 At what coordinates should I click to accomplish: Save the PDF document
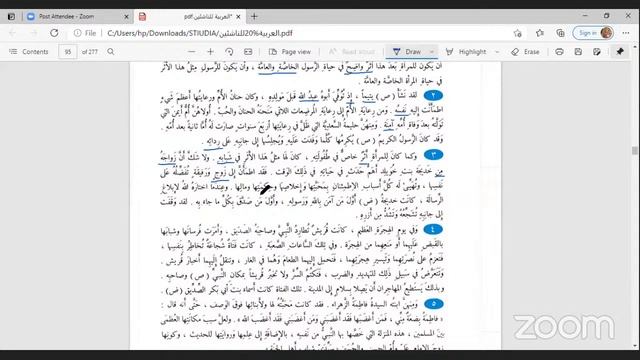[x=578, y=52]
